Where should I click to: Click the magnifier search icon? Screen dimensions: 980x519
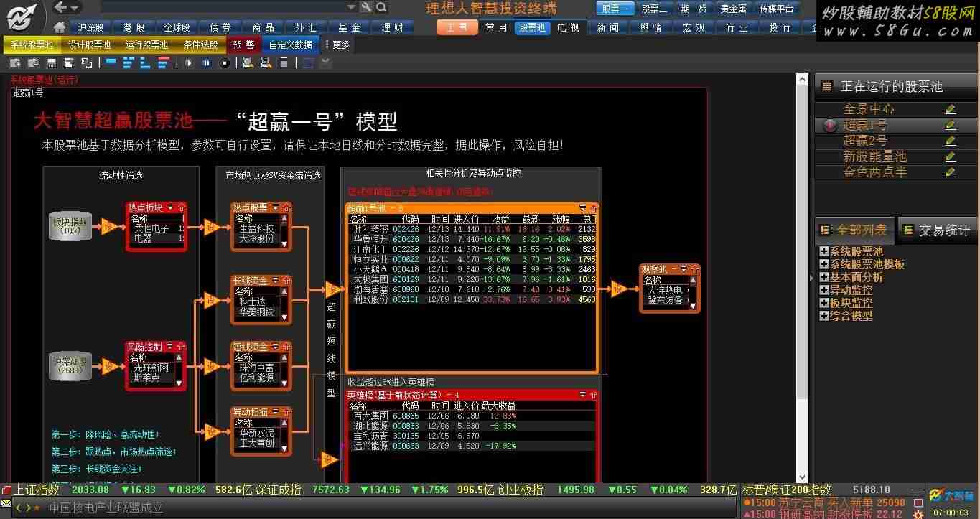coord(381,7)
